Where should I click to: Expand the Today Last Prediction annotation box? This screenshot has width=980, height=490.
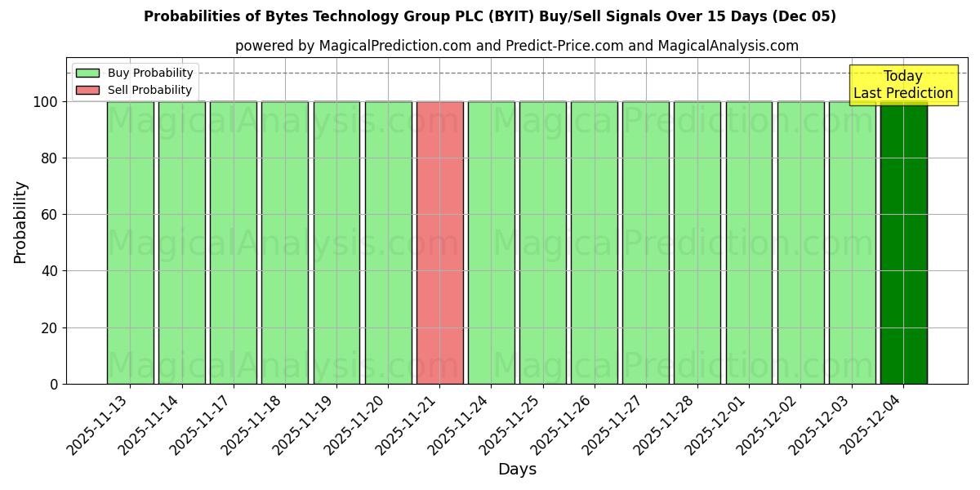[x=902, y=85]
